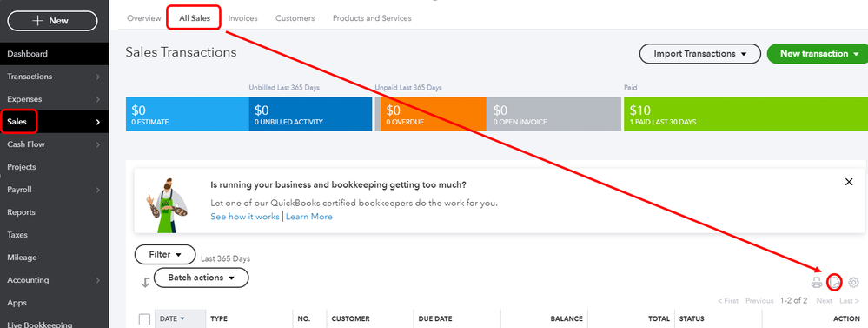Open Dashboard in the sidebar
The width and height of the screenshot is (868, 328).
click(54, 54)
